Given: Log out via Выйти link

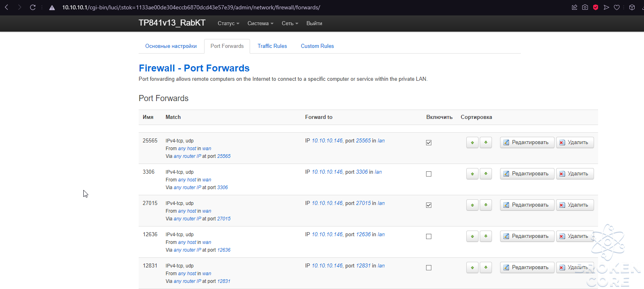Looking at the screenshot, I should (314, 24).
